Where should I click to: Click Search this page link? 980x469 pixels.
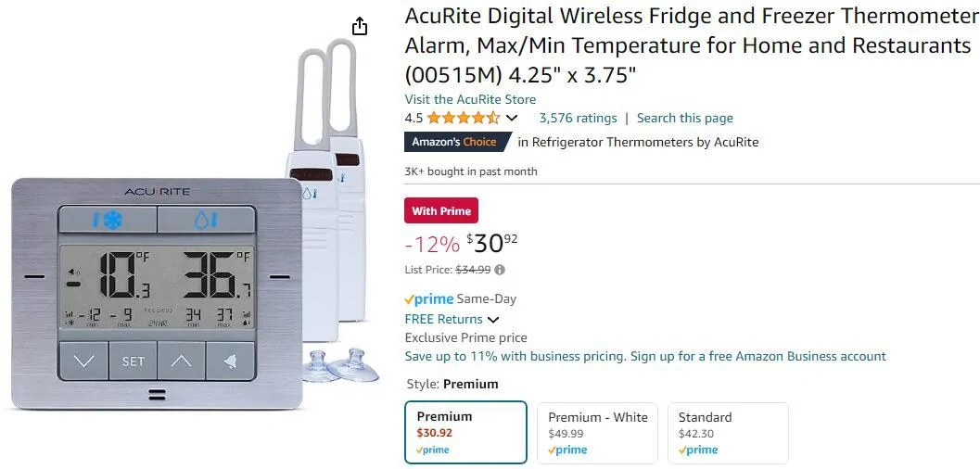click(x=684, y=118)
